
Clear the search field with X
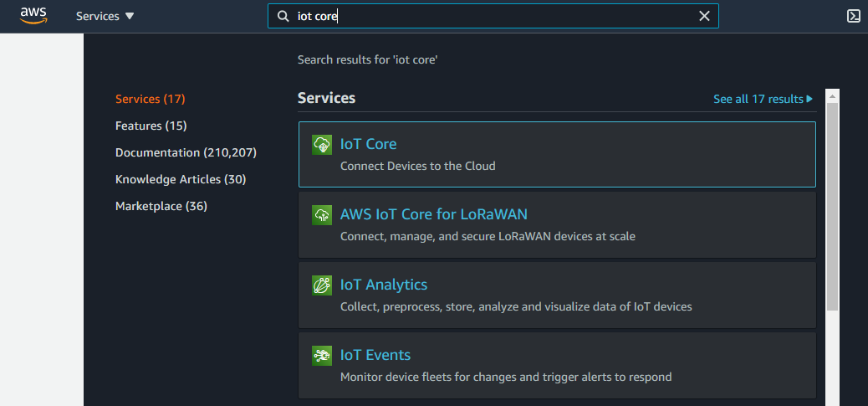click(704, 16)
